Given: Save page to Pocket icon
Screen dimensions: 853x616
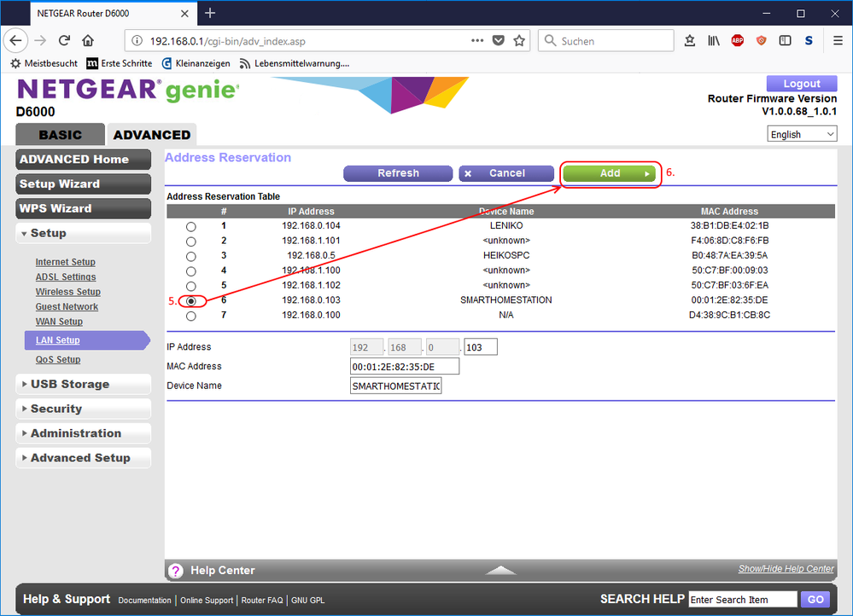Looking at the screenshot, I should click(499, 40).
